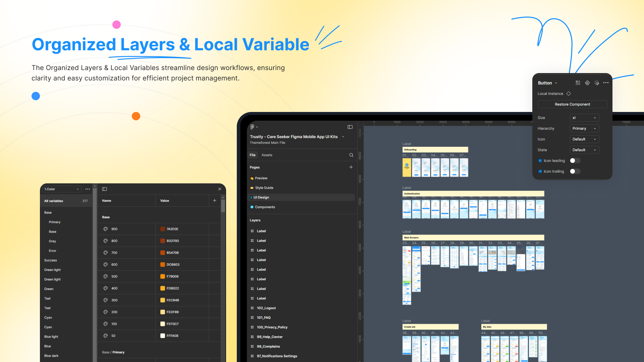
Task: Click the search icon in File panel
Action: pyautogui.click(x=351, y=155)
